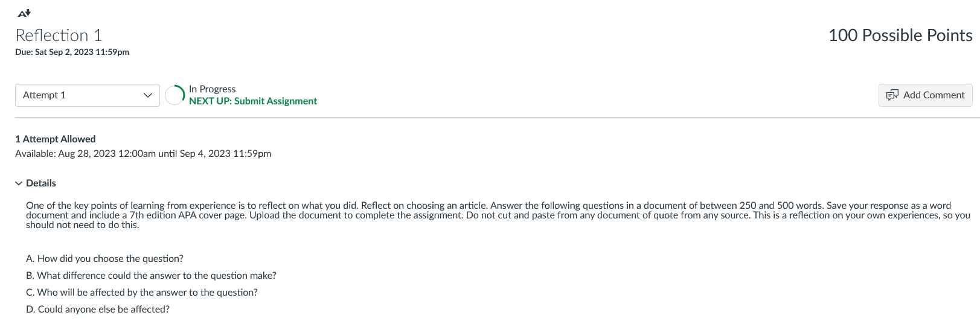Click NEXT UP: Submit Assignment
The image size is (980, 321).
pyautogui.click(x=253, y=101)
